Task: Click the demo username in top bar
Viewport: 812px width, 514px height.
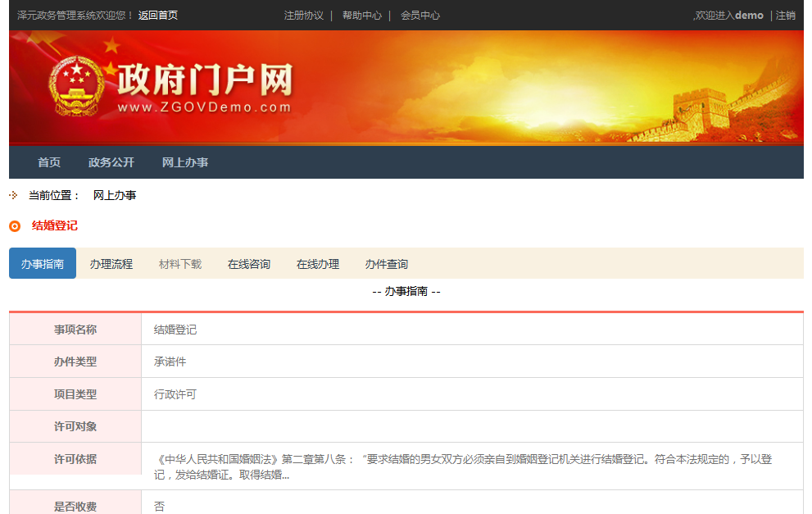Action: 749,16
